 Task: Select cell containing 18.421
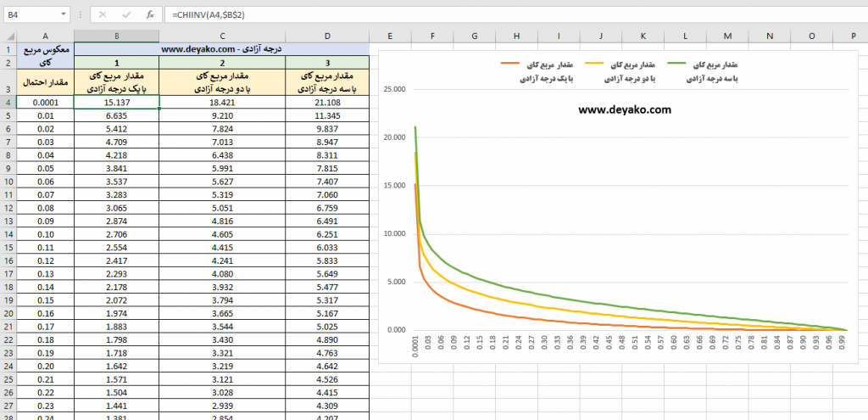click(221, 102)
